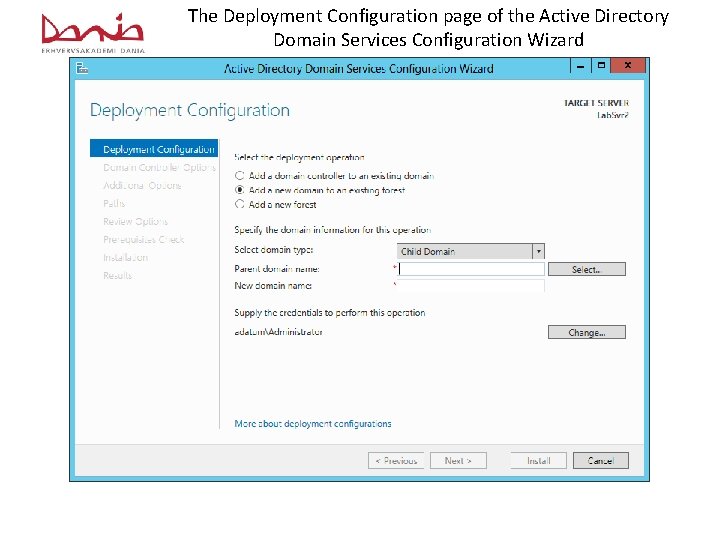Go to the Installation step
The width and height of the screenshot is (720, 540).
click(x=125, y=258)
